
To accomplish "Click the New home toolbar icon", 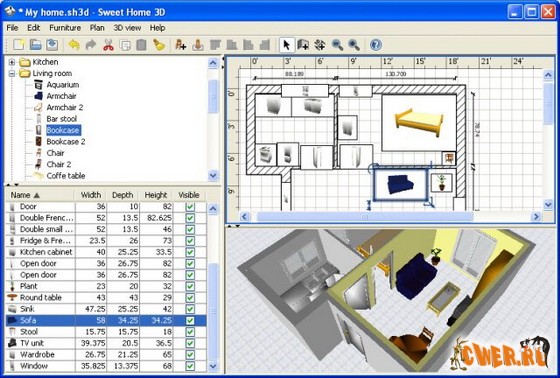I will pyautogui.click(x=19, y=45).
